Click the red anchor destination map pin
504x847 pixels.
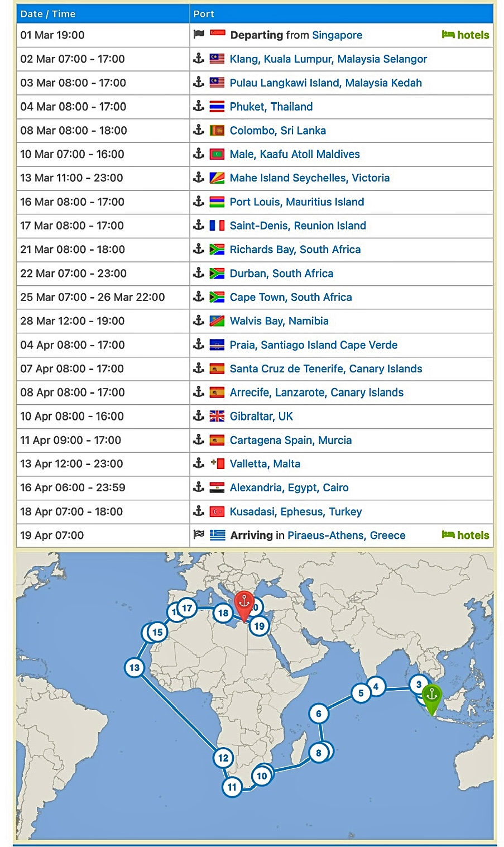click(244, 604)
